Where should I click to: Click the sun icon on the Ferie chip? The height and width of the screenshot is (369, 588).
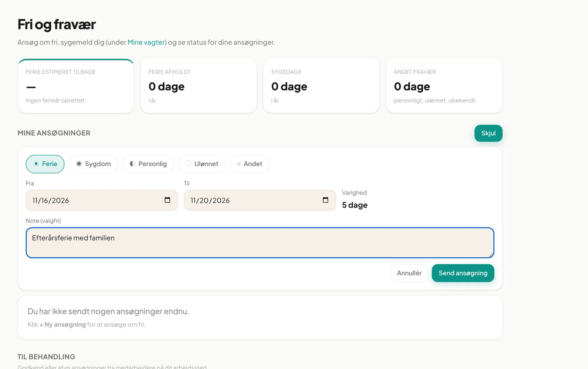36,164
